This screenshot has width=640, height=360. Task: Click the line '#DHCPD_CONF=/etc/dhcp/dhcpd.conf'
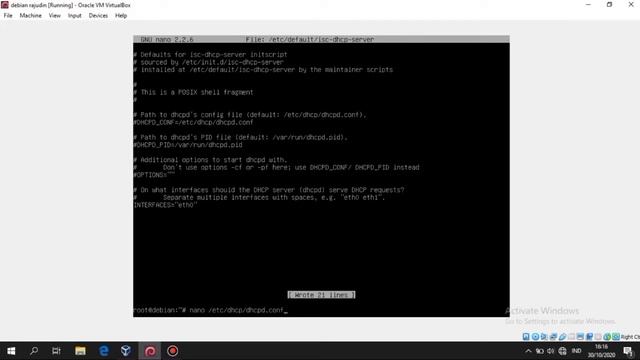[193, 122]
